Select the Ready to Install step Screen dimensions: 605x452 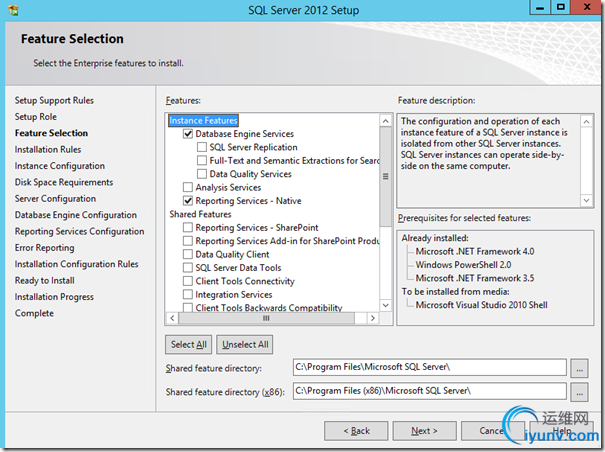point(45,281)
